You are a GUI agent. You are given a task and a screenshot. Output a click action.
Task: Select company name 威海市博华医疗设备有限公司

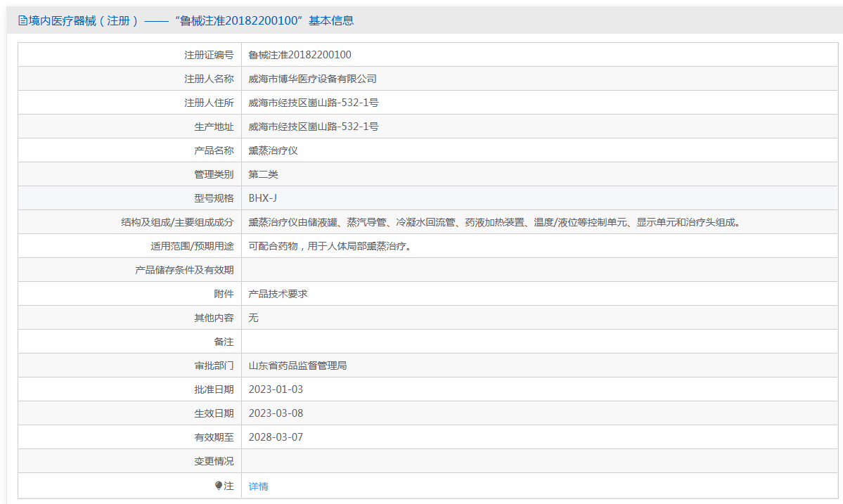(x=312, y=79)
